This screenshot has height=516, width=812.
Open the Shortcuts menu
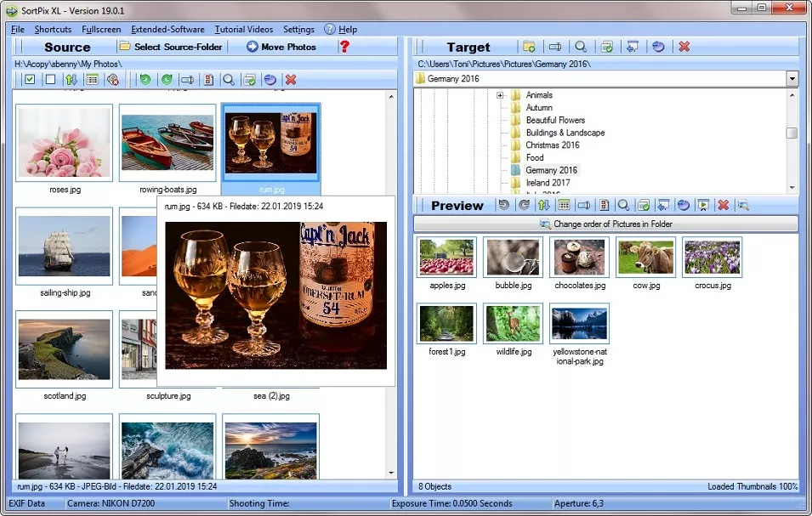(53, 30)
